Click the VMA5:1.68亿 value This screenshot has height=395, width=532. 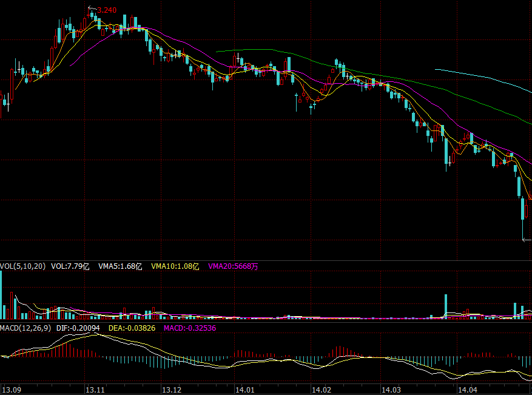[x=120, y=266]
